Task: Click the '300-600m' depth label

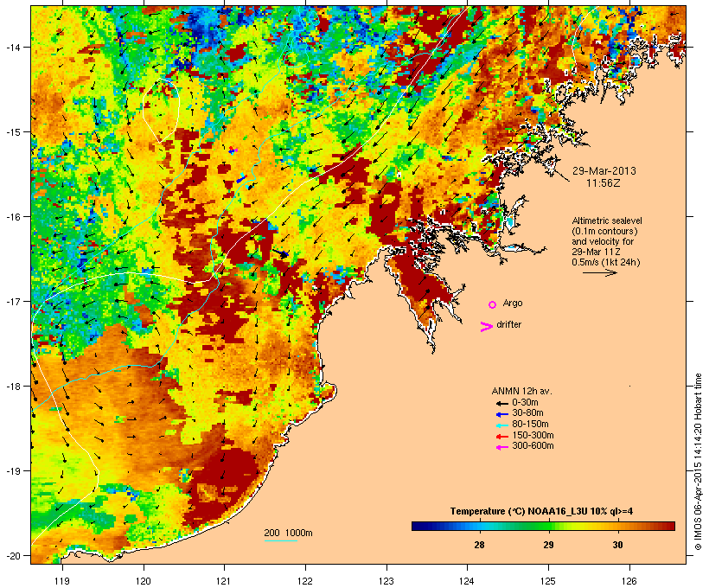Action: pyautogui.click(x=533, y=446)
